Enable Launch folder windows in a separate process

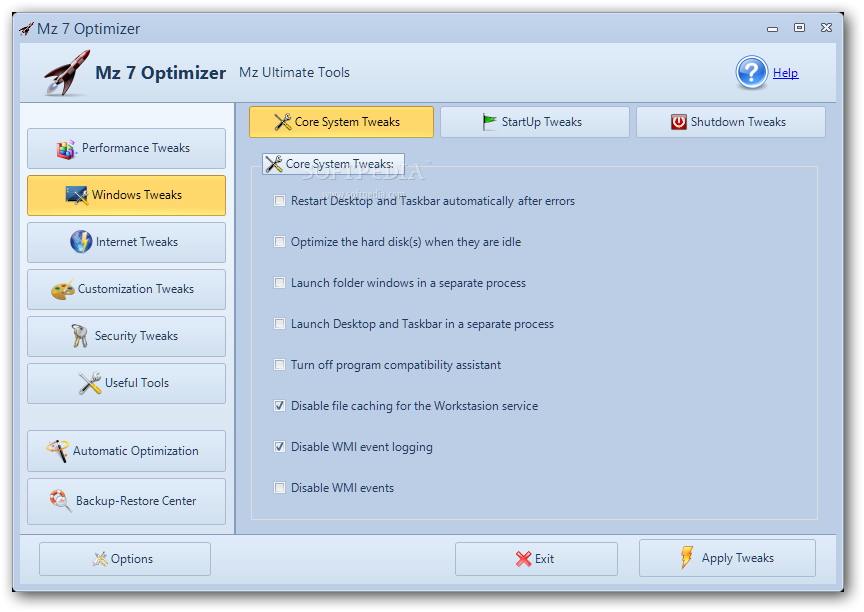(x=280, y=283)
